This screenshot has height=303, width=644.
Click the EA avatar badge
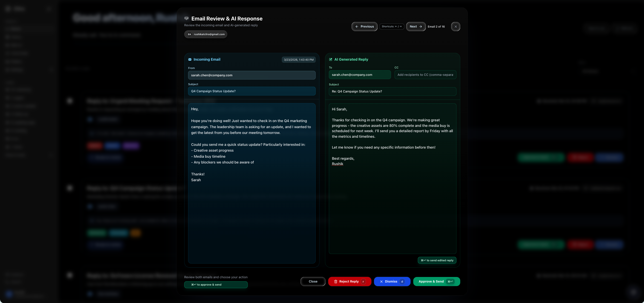tap(189, 34)
